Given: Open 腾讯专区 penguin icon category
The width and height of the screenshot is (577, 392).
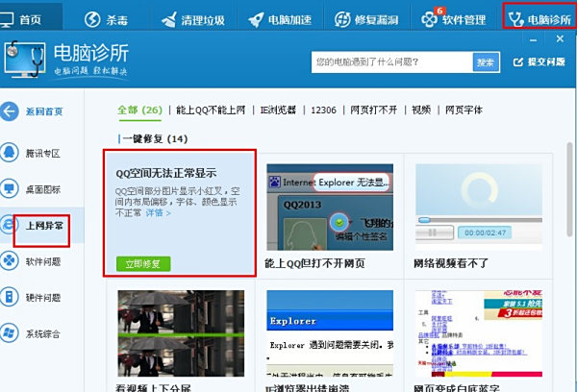Looking at the screenshot, I should (10, 153).
